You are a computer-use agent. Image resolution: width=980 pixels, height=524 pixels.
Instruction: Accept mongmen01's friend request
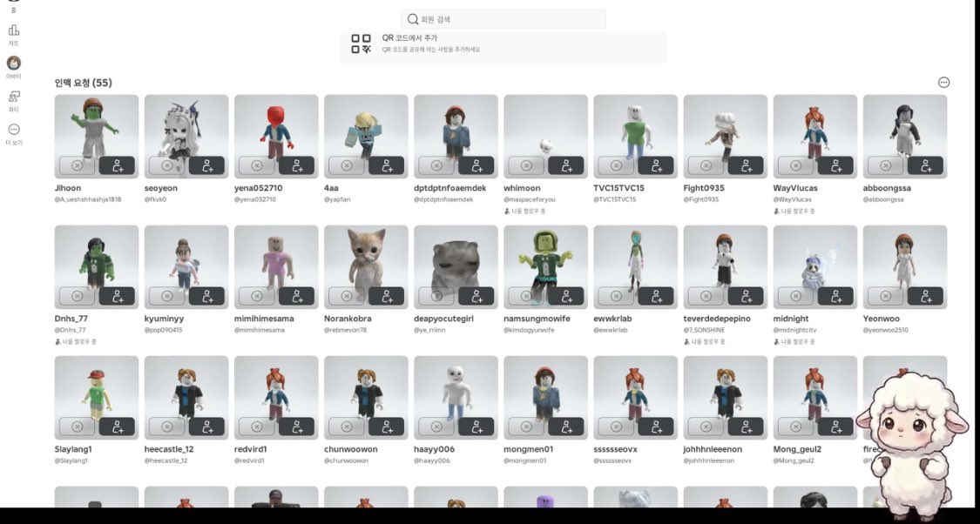566,427
